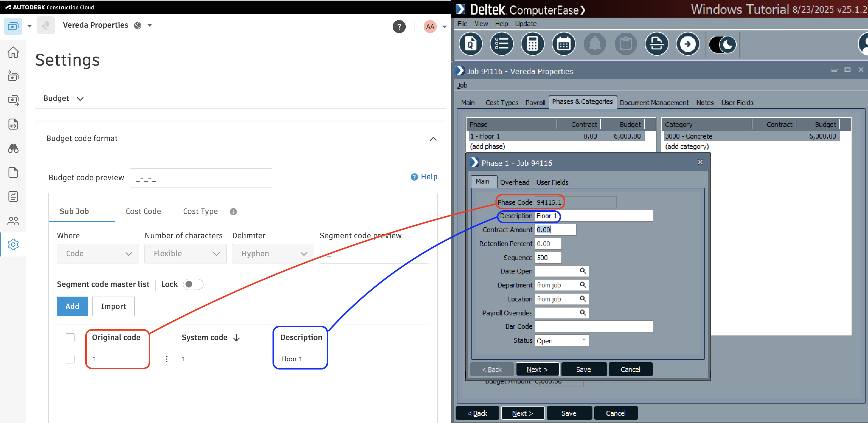Click the ComputerEase query document toolbar icon
The height and width of the screenshot is (423, 868).
(471, 44)
